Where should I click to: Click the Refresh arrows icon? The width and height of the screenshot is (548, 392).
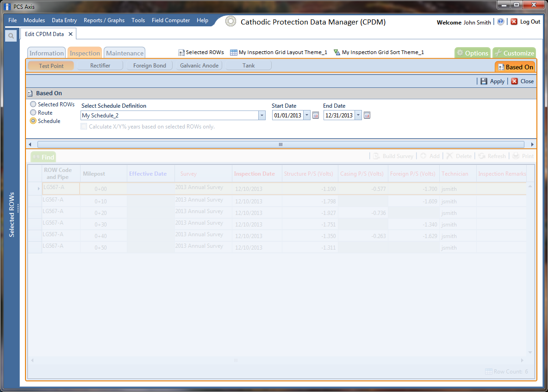482,156
